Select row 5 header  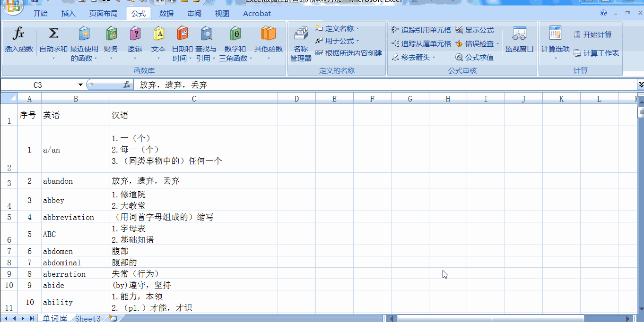tap(9, 217)
